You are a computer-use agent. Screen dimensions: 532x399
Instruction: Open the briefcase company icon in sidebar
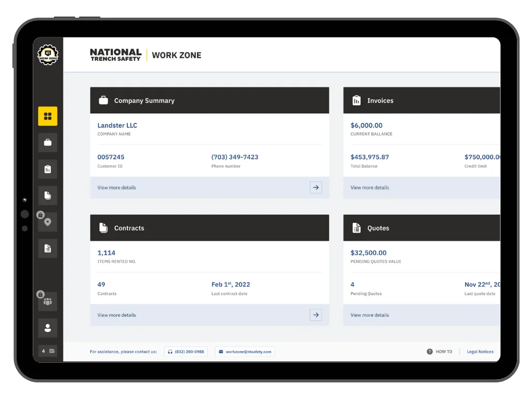coord(48,142)
